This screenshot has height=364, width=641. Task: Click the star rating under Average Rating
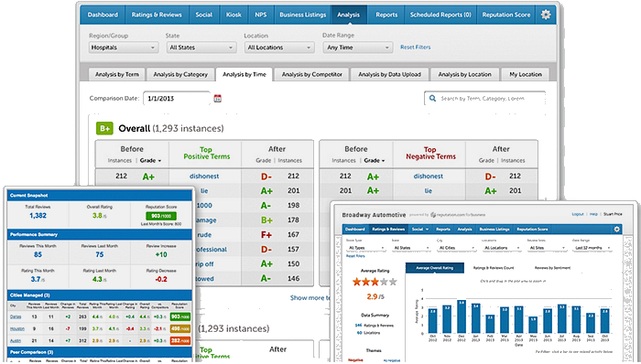[375, 282]
